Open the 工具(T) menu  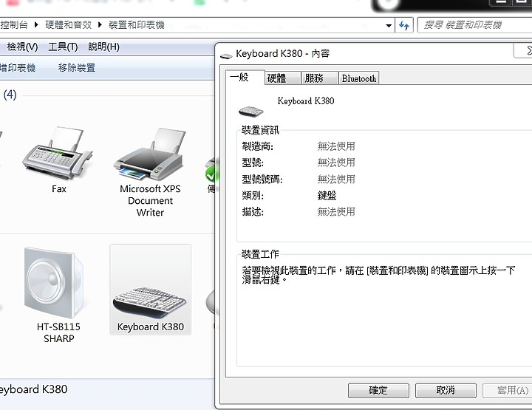click(x=63, y=47)
